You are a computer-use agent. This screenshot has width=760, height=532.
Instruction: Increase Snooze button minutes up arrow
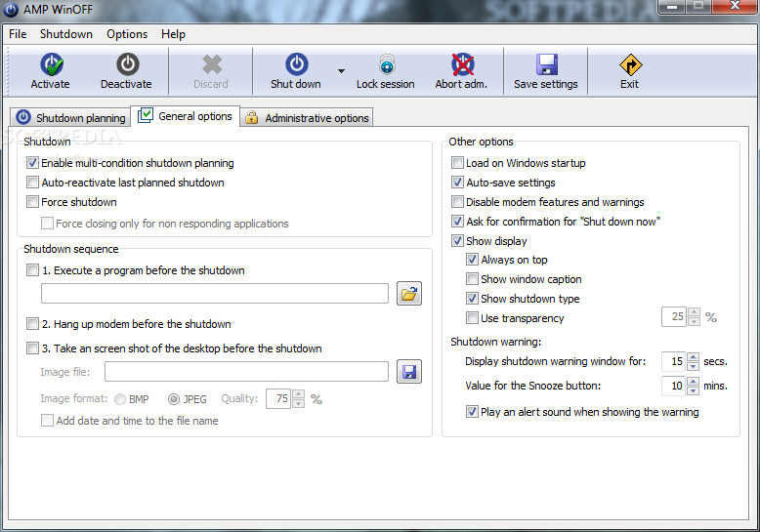[x=694, y=381]
